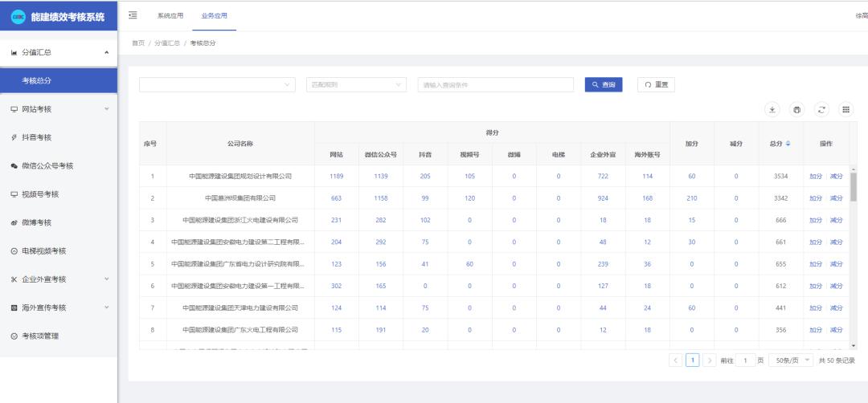Open the 匹配规则 dropdown
This screenshot has height=403, width=868.
358,84
